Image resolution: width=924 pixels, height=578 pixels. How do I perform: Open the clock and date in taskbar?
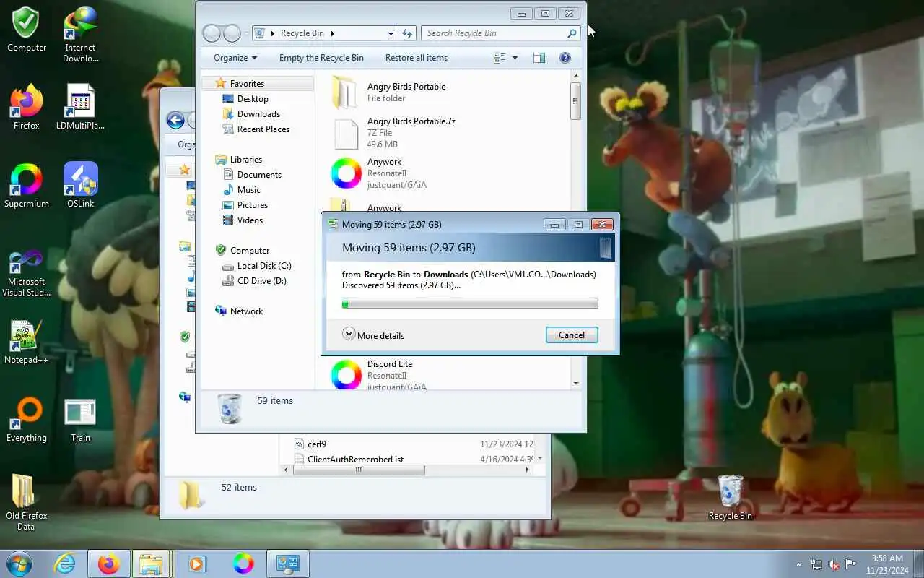(x=887, y=564)
